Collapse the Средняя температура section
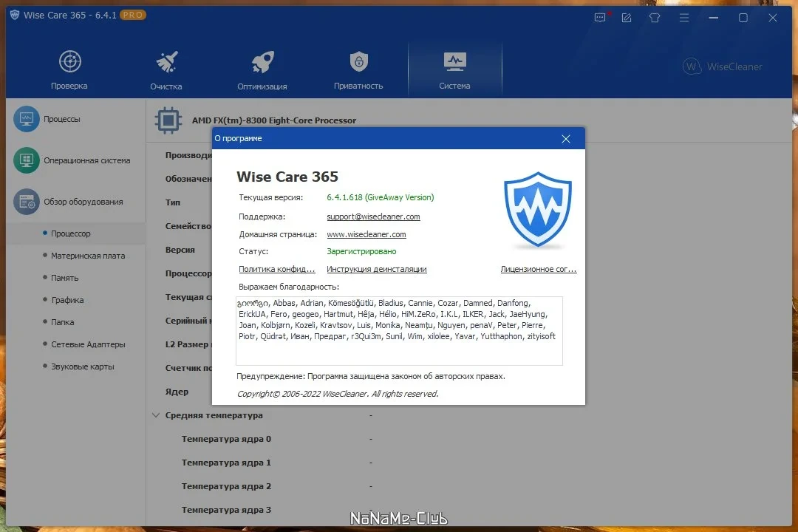Viewport: 798px width, 532px height. click(156, 415)
